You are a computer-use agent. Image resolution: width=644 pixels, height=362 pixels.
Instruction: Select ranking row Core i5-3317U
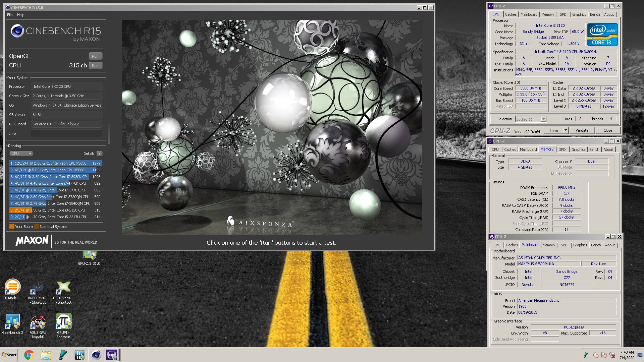pyautogui.click(x=56, y=217)
